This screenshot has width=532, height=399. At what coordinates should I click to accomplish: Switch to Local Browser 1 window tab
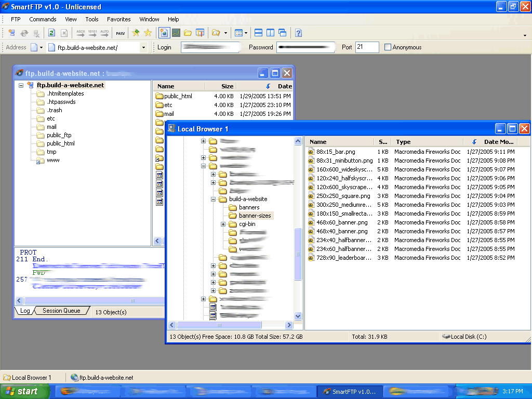(x=28, y=378)
